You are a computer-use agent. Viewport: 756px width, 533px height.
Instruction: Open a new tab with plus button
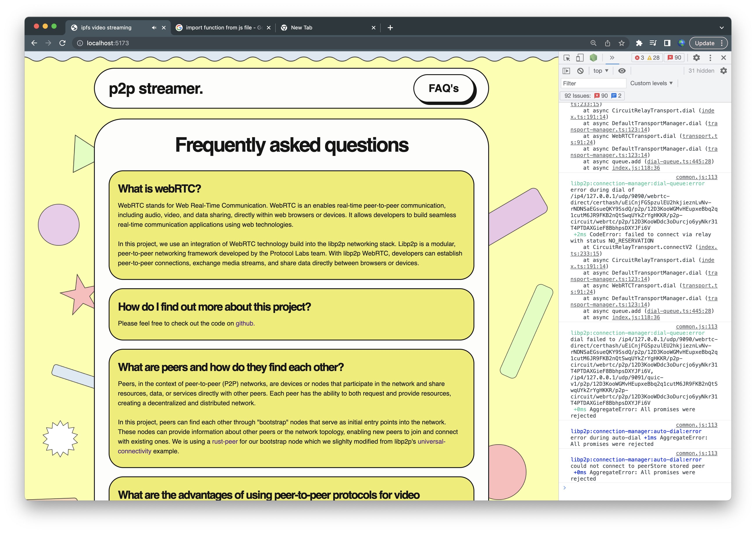point(391,28)
